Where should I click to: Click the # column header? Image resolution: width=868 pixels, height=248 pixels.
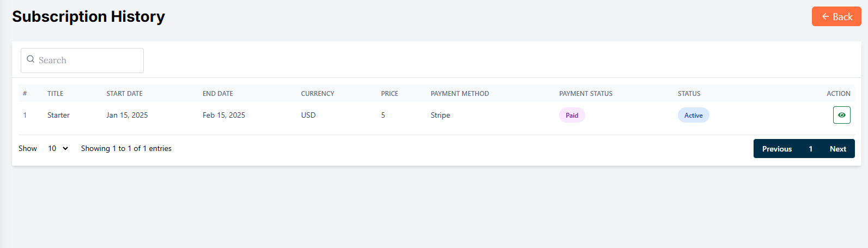25,94
